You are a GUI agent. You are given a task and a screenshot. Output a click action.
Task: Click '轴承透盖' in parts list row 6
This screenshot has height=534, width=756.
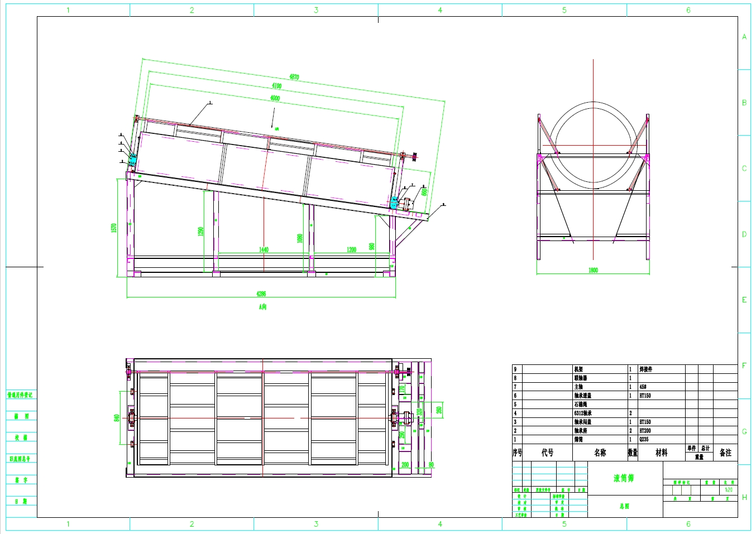pos(583,396)
